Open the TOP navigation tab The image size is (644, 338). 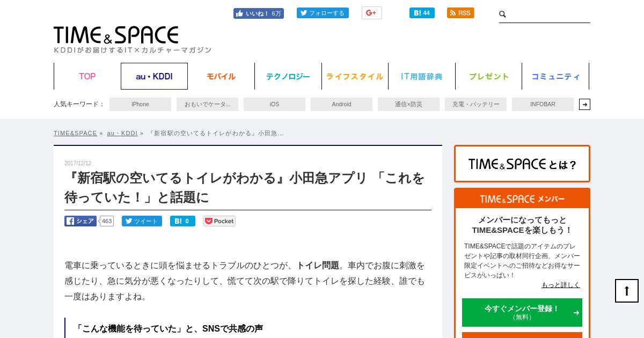pyautogui.click(x=87, y=76)
